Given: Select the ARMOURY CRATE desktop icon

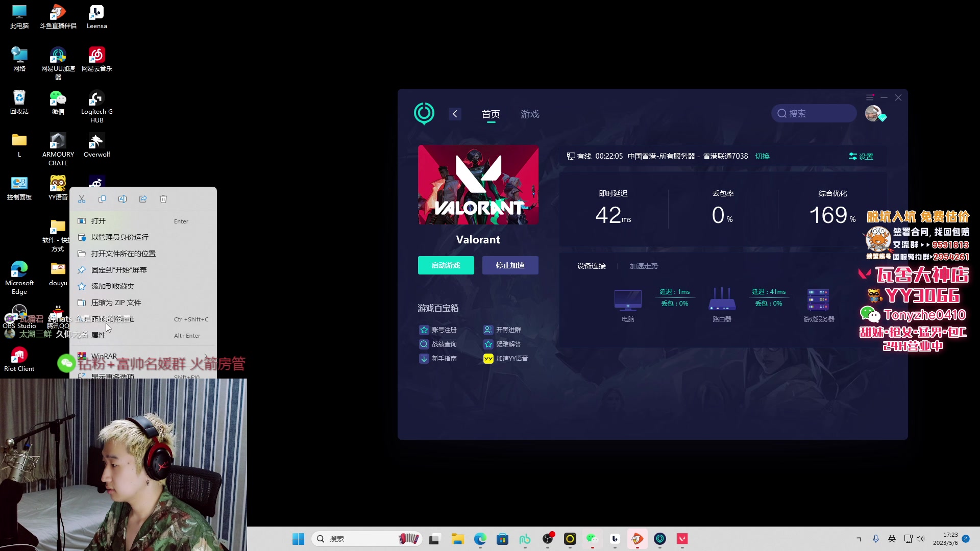Looking at the screenshot, I should click(x=58, y=149).
